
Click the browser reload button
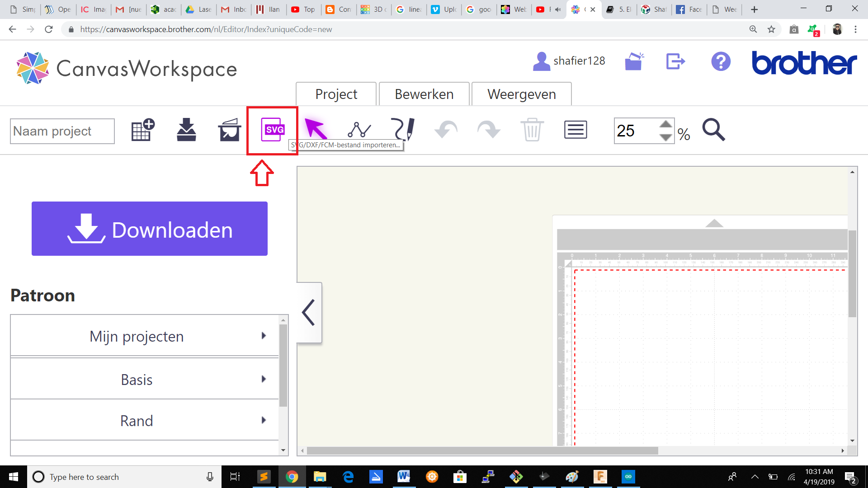pyautogui.click(x=49, y=29)
